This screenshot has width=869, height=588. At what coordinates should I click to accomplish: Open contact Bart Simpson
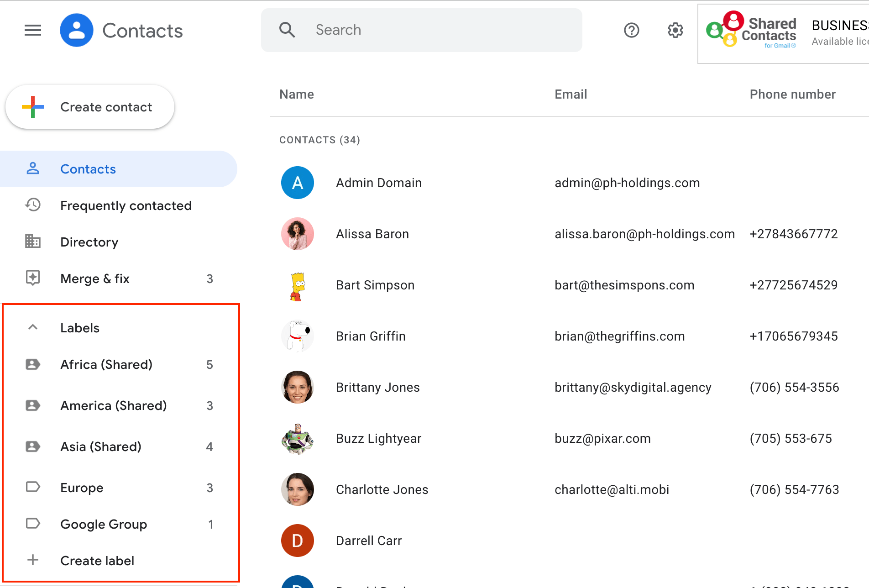[x=375, y=285]
